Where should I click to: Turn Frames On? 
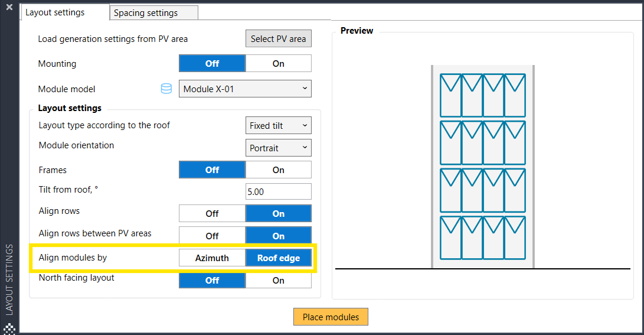click(279, 170)
